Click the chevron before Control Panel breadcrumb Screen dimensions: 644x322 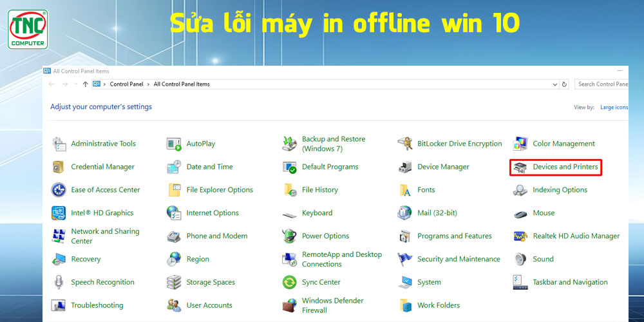(x=105, y=84)
